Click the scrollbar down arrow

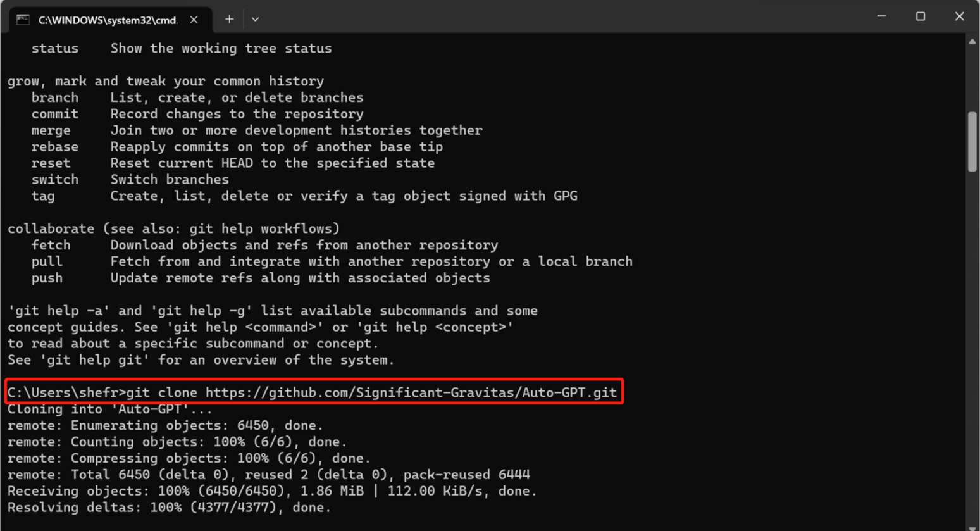coord(972,527)
